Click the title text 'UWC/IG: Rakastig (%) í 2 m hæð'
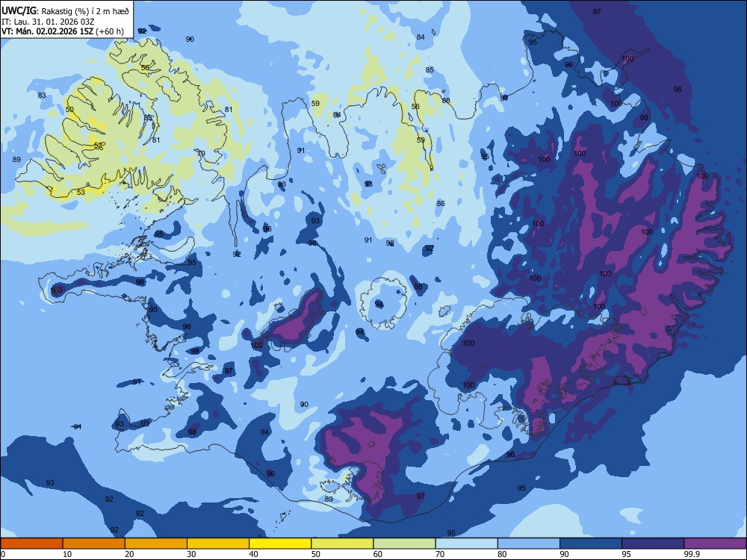The height and width of the screenshot is (560, 747). pos(65,10)
